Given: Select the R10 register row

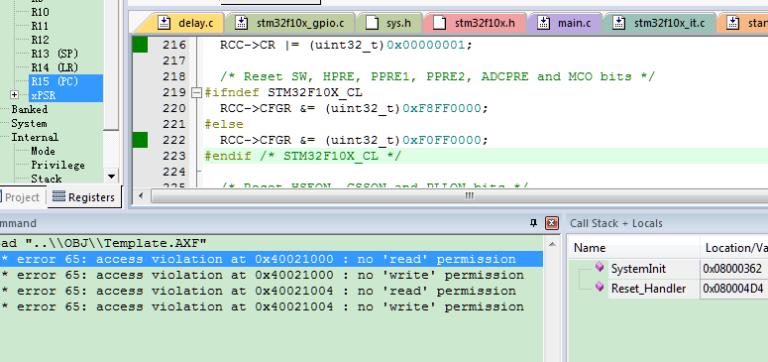Looking at the screenshot, I should pos(40,12).
